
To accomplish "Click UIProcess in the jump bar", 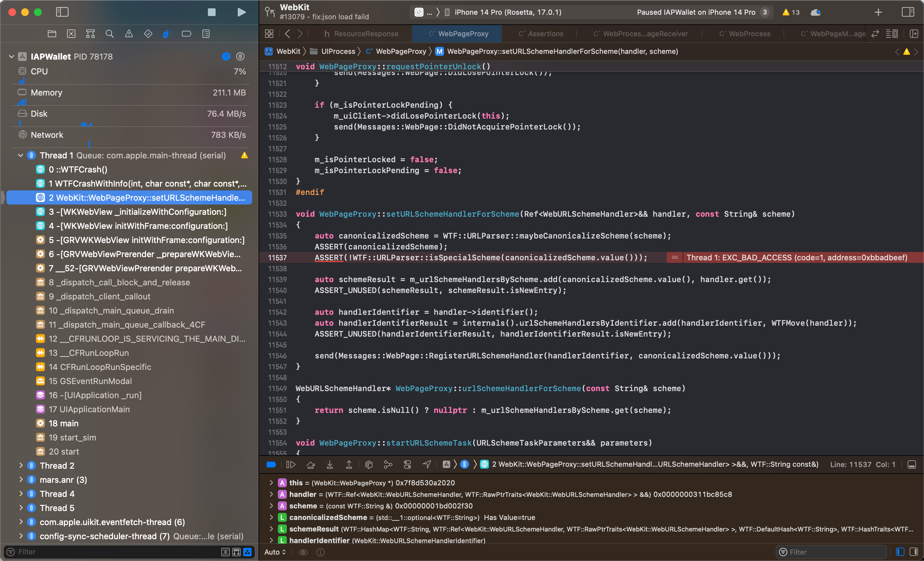I will 332,51.
